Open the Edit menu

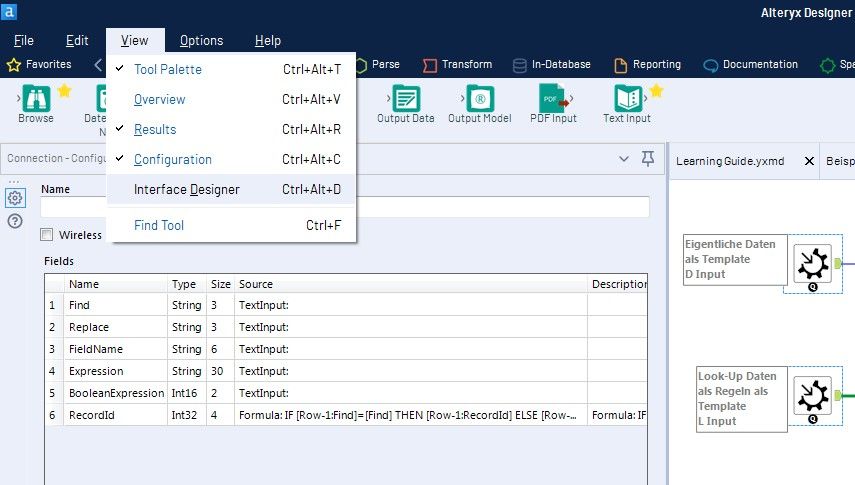pos(77,40)
